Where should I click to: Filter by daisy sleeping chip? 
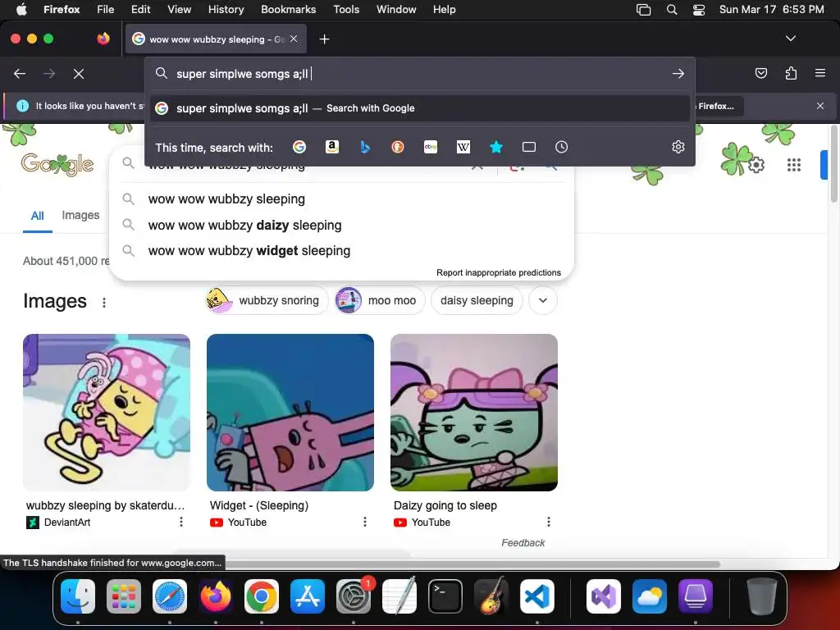[x=477, y=300]
